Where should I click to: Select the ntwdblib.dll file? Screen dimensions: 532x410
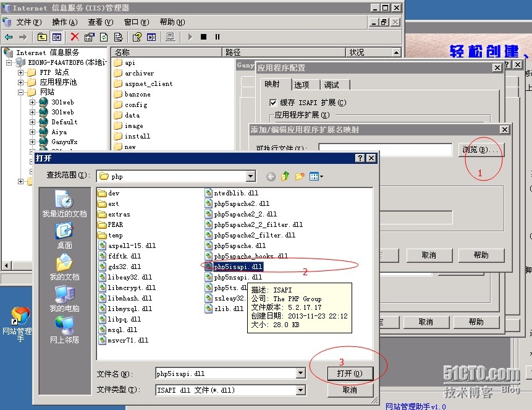click(232, 193)
